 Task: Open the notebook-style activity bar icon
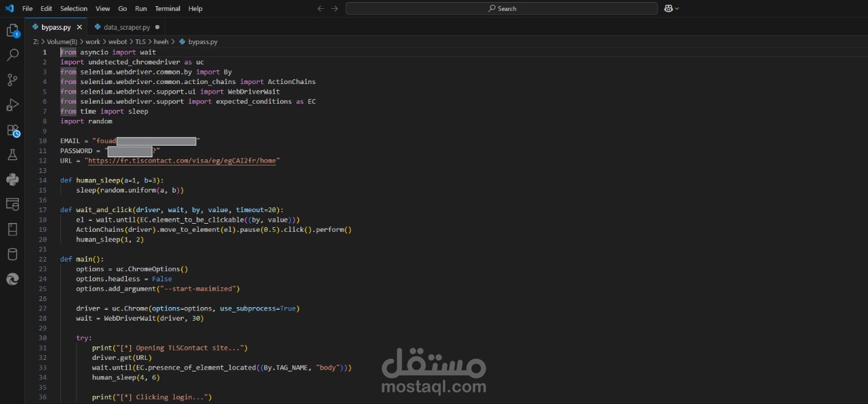tap(12, 229)
